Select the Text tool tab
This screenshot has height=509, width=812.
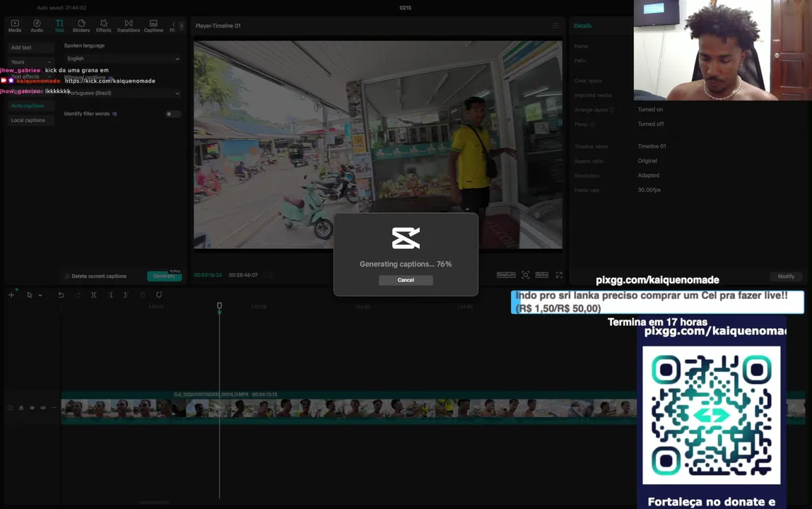(x=59, y=26)
